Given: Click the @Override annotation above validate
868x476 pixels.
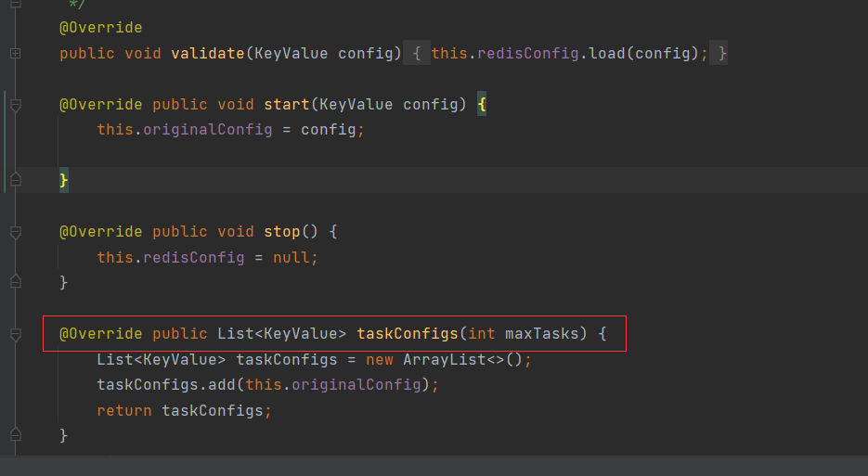Looking at the screenshot, I should coord(101,28).
